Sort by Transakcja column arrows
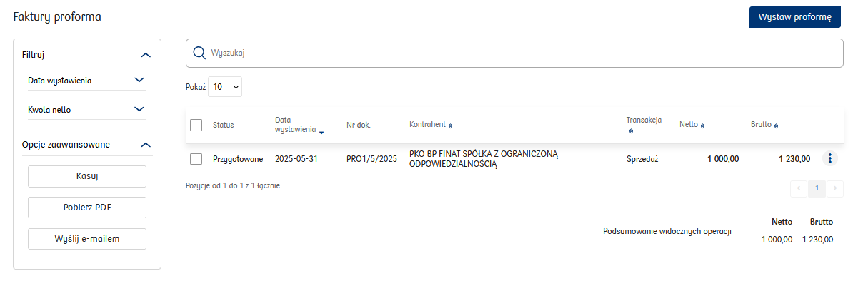The height and width of the screenshot is (286, 868). click(630, 132)
